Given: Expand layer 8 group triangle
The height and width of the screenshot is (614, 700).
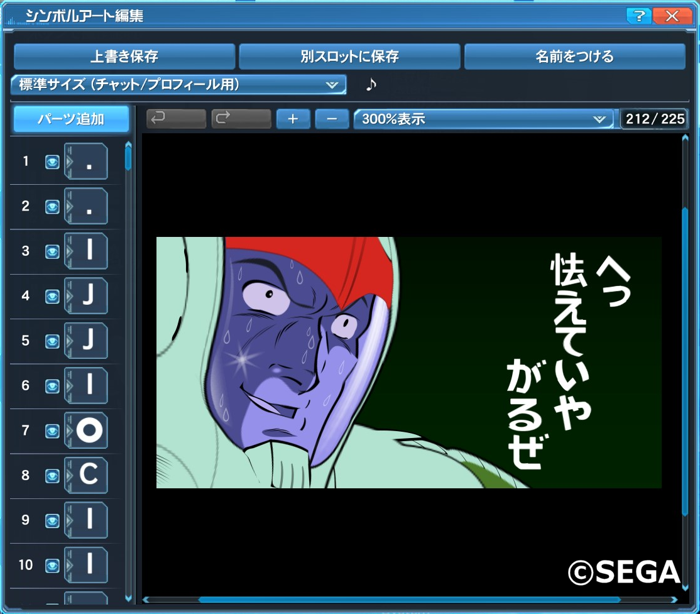Looking at the screenshot, I should coord(69,475).
